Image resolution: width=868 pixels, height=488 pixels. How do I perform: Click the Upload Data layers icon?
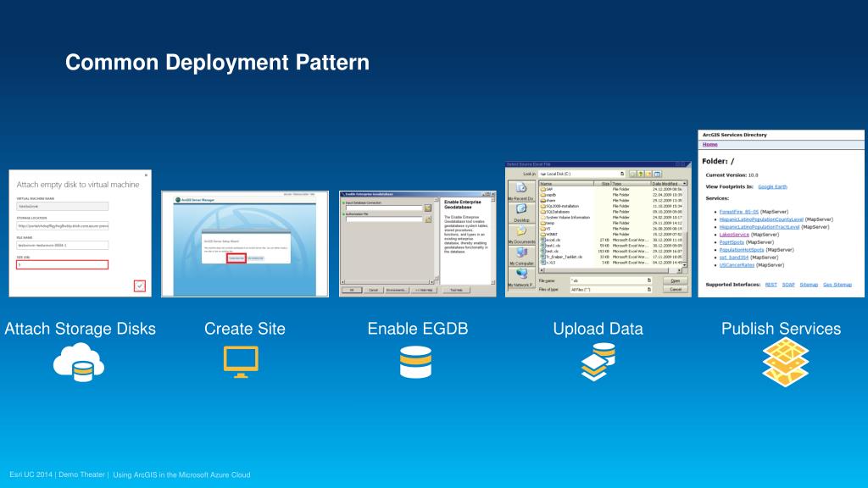[598, 362]
